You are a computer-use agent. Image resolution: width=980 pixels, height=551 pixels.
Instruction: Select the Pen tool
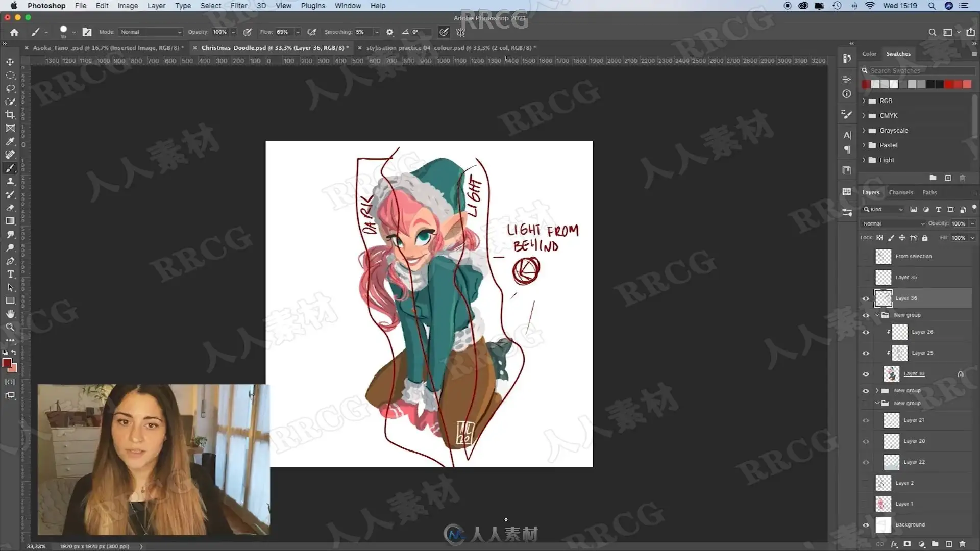coord(10,261)
